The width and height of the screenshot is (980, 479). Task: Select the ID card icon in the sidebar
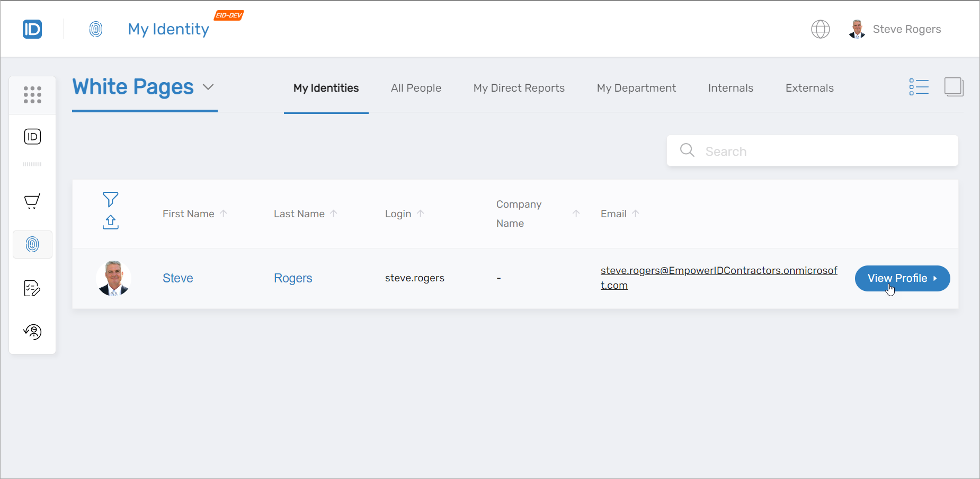[x=32, y=136]
